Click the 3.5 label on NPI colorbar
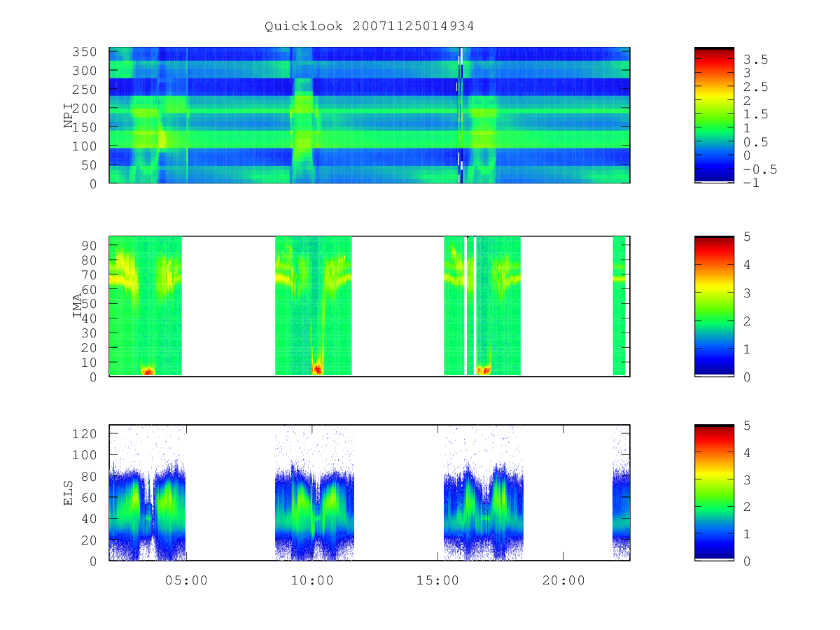840x630 pixels. click(x=755, y=60)
